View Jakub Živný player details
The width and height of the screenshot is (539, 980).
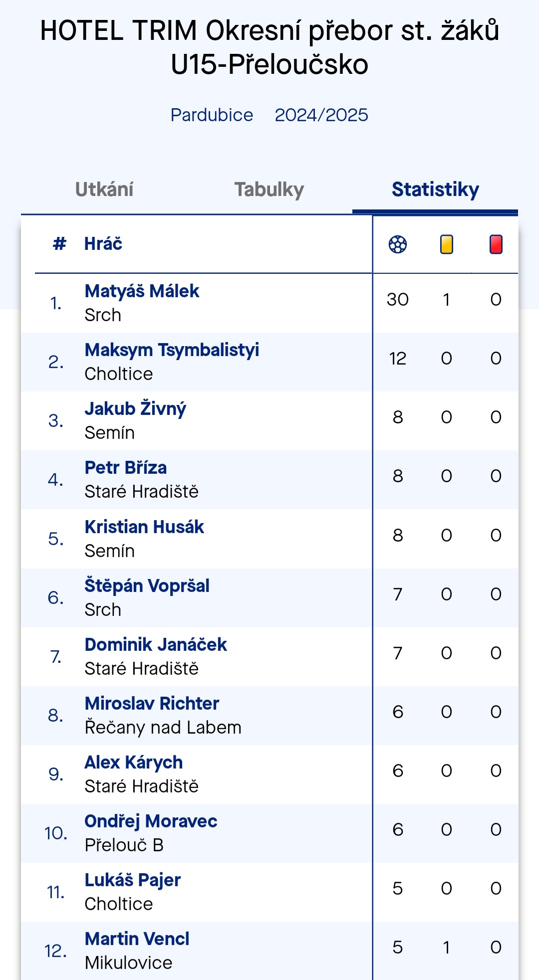(x=135, y=409)
